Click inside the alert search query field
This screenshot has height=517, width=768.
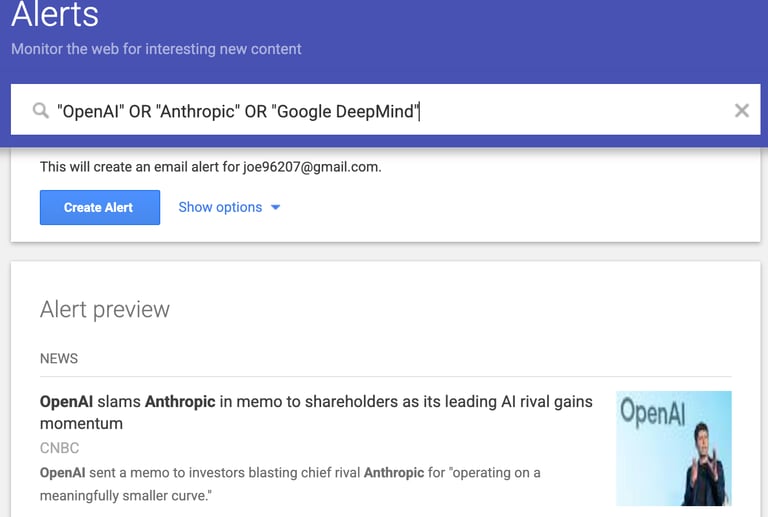[x=385, y=109]
